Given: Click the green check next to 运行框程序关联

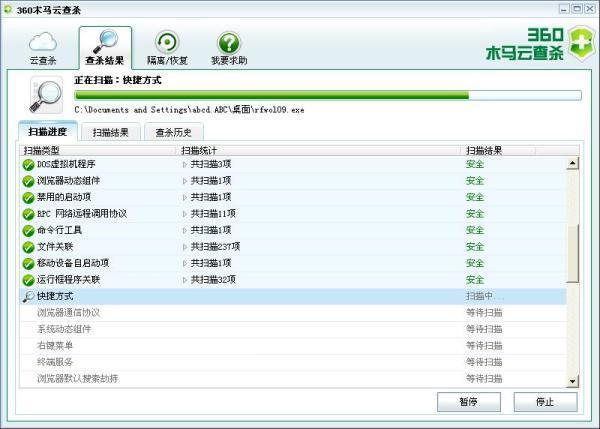Looking at the screenshot, I should click(x=28, y=280).
